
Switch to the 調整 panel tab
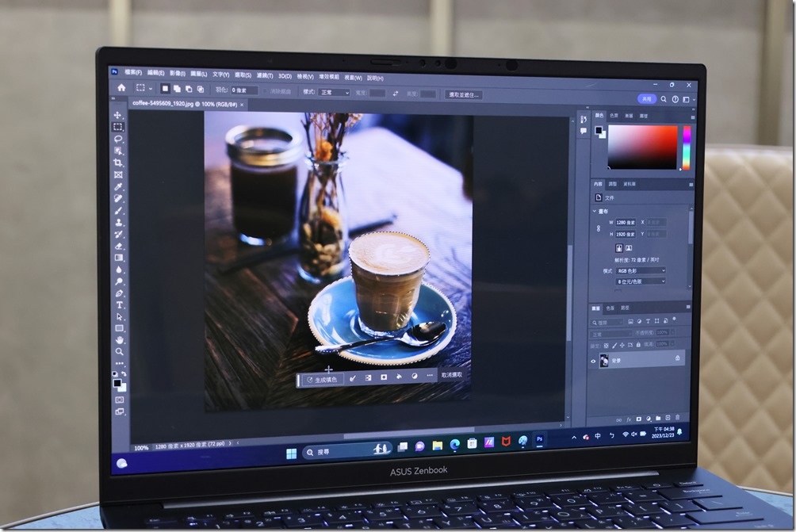click(x=613, y=184)
